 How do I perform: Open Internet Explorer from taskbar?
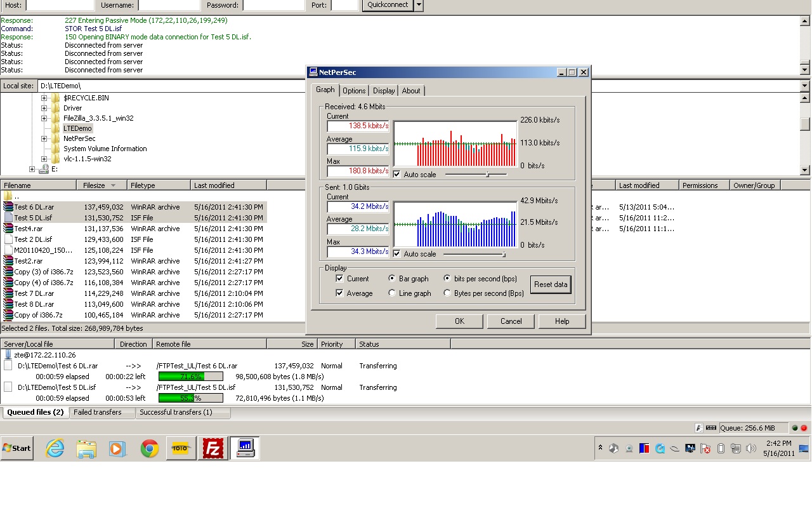click(55, 448)
